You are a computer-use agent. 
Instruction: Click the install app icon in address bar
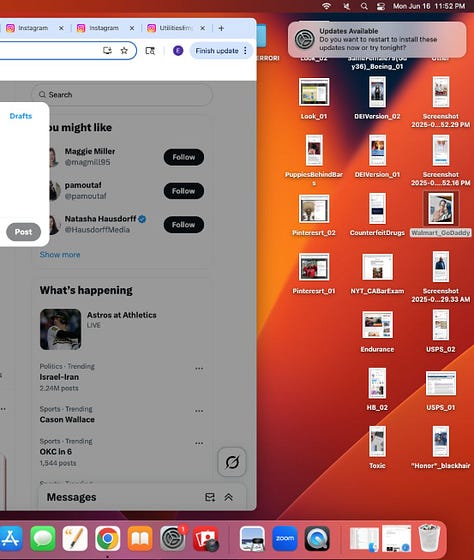[x=107, y=51]
